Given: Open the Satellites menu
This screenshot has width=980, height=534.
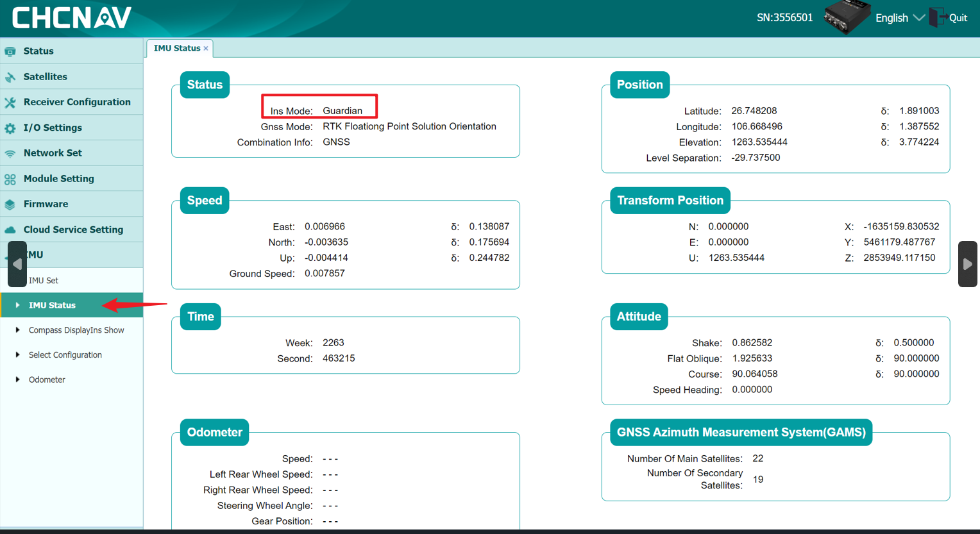Looking at the screenshot, I should 71,76.
